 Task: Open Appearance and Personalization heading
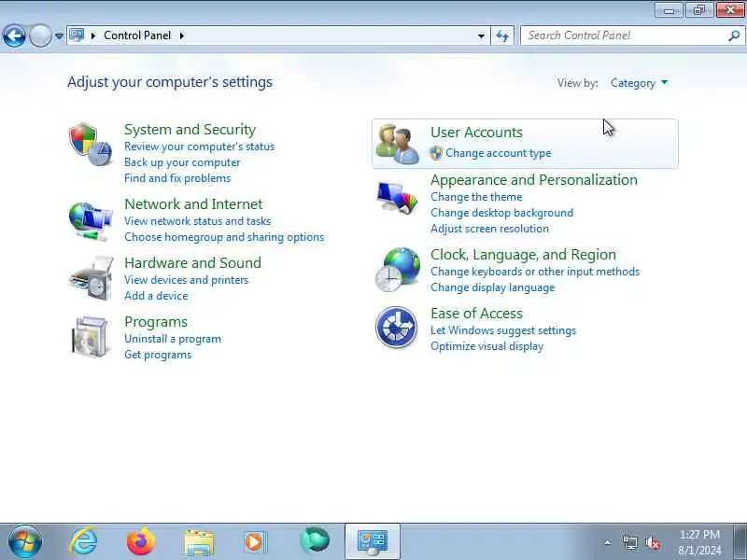click(x=533, y=180)
